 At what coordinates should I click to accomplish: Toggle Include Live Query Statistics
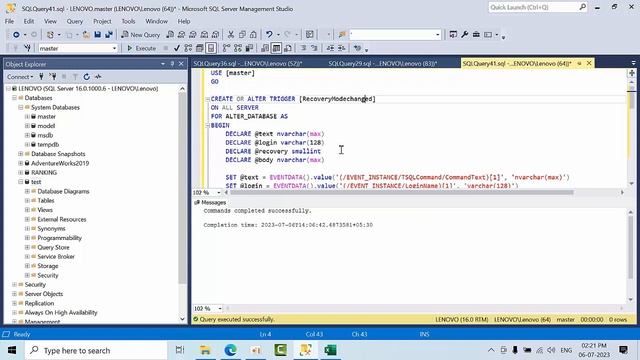tap(238, 48)
